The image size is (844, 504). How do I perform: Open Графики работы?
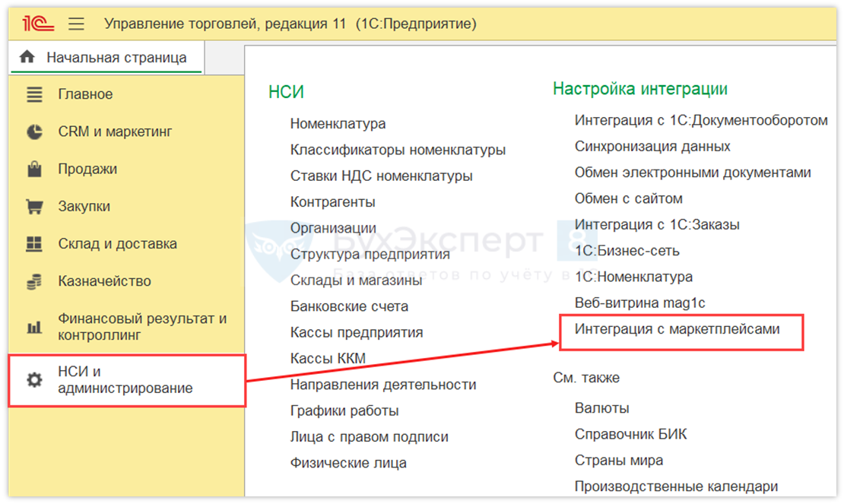click(x=344, y=411)
